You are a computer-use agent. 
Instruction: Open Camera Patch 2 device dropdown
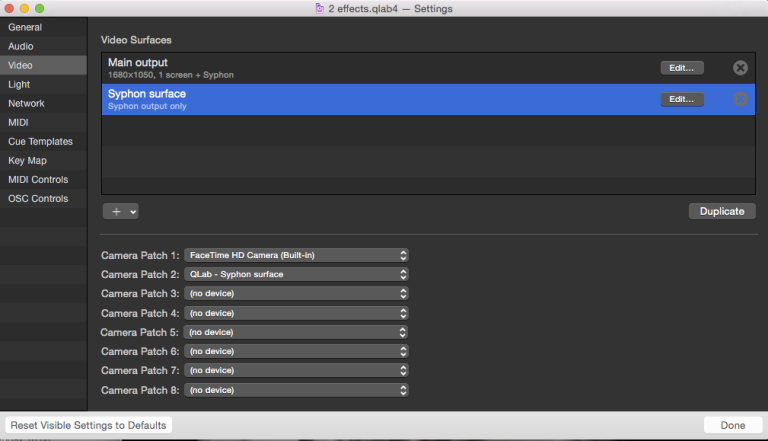point(296,274)
